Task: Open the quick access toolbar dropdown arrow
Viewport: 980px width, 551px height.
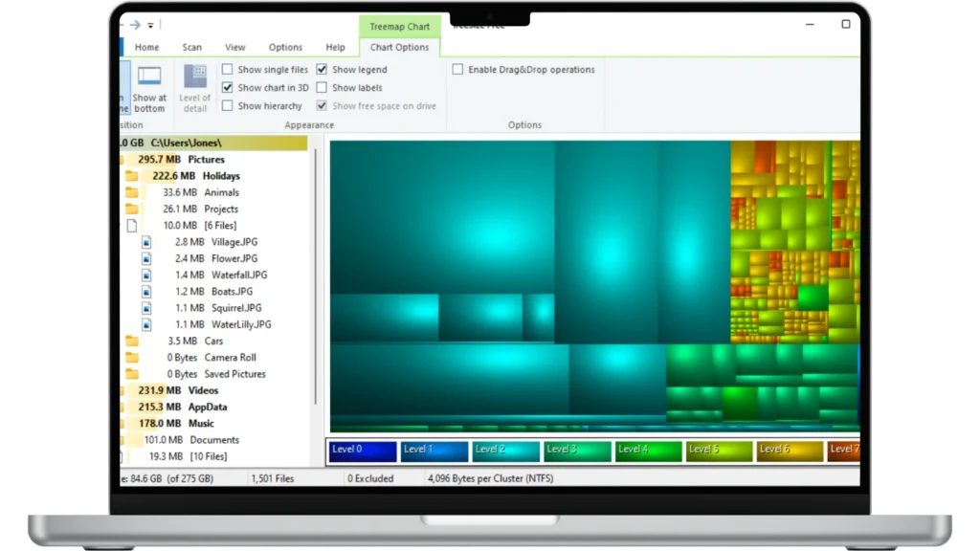Action: [151, 25]
